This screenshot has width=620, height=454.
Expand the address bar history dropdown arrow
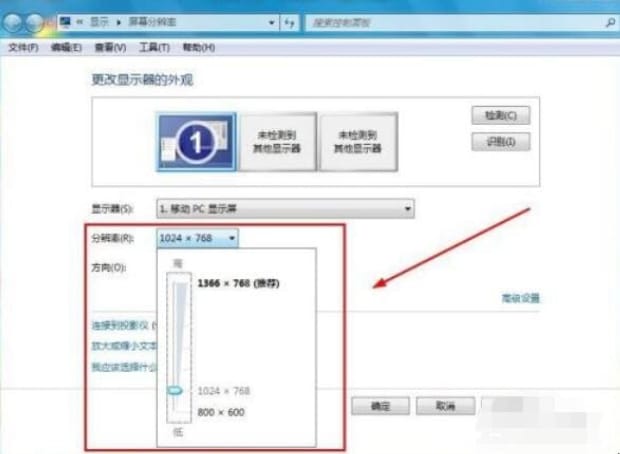271,20
